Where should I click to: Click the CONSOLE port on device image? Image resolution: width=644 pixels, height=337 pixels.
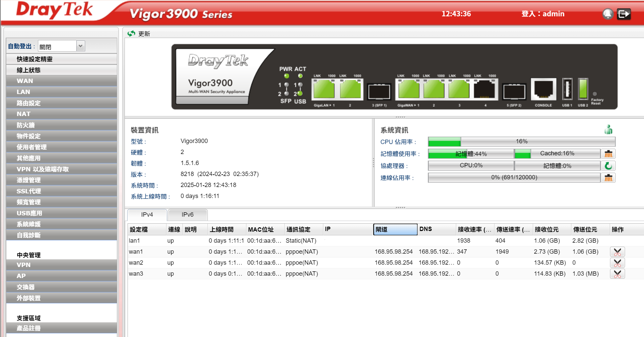(x=543, y=89)
